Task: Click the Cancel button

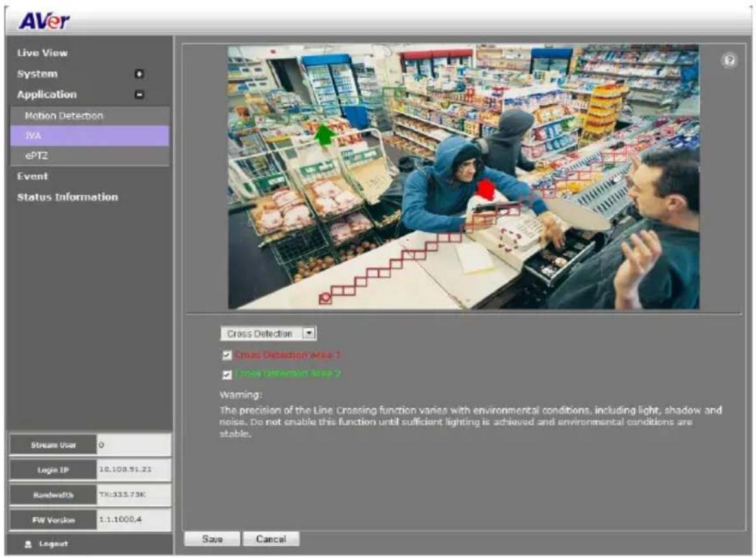Action: click(271, 539)
